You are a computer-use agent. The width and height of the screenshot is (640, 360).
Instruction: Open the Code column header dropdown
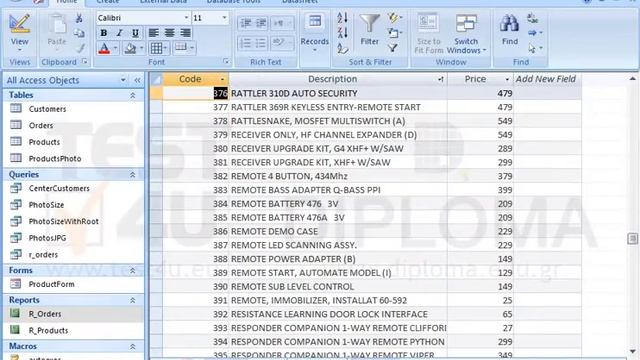tap(222, 79)
